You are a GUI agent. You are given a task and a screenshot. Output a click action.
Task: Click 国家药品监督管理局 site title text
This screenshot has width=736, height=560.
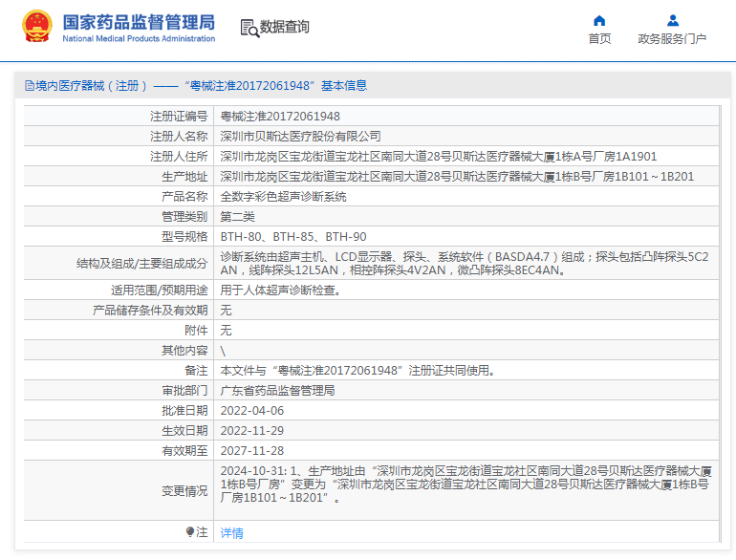[x=139, y=22]
